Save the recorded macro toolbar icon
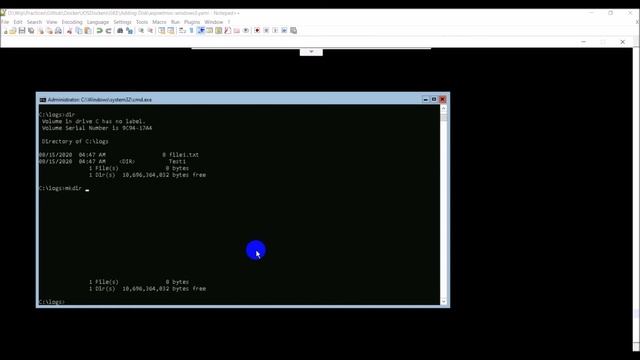 click(x=293, y=31)
